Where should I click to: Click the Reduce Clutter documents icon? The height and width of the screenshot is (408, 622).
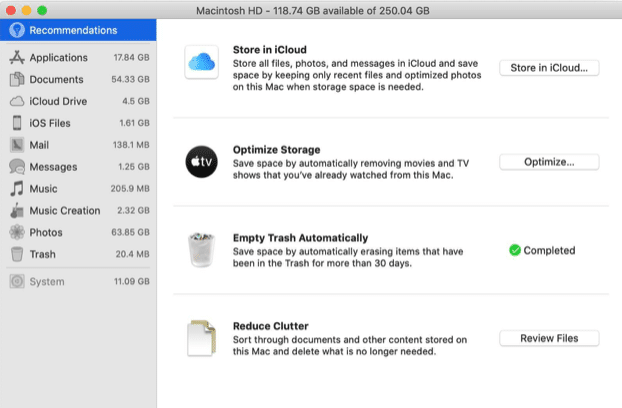tap(202, 338)
